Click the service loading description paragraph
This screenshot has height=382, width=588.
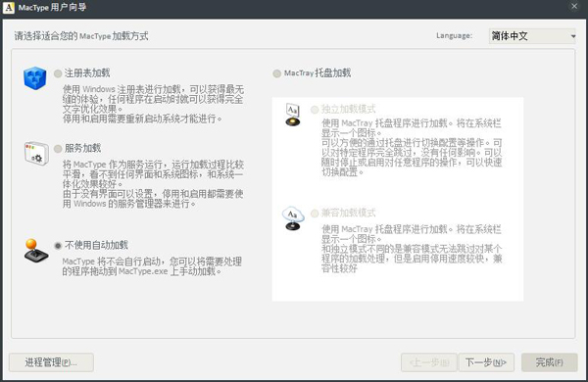click(153, 184)
